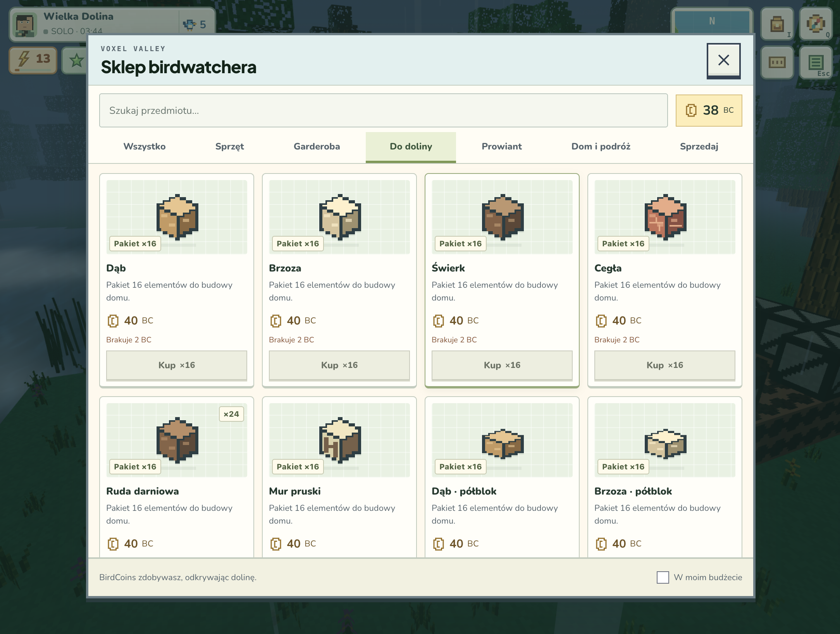Click the N compass heading bar
Screen dimensions: 840x634
click(x=712, y=22)
